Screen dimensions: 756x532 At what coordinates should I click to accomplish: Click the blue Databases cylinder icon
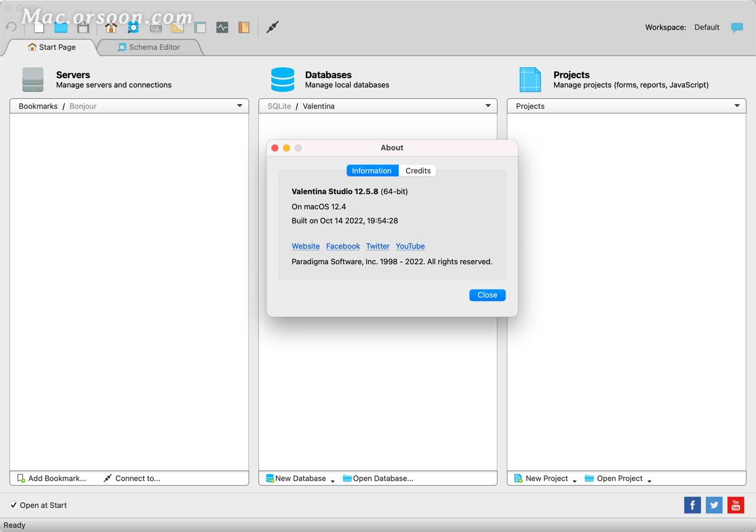click(283, 80)
